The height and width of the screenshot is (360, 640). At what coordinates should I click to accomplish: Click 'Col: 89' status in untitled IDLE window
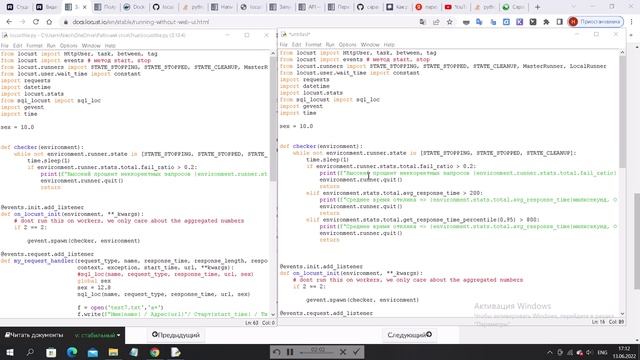point(616,322)
